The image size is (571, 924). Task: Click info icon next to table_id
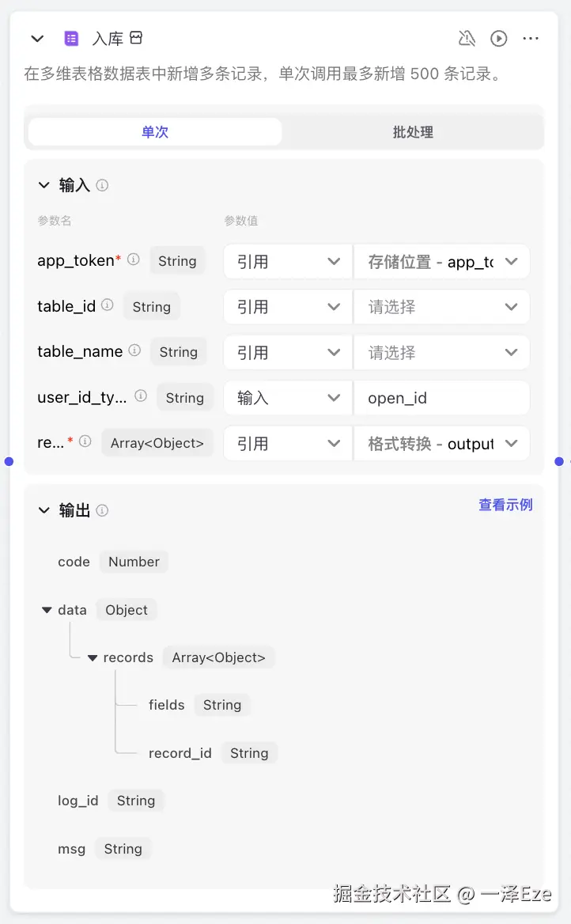pyautogui.click(x=108, y=305)
